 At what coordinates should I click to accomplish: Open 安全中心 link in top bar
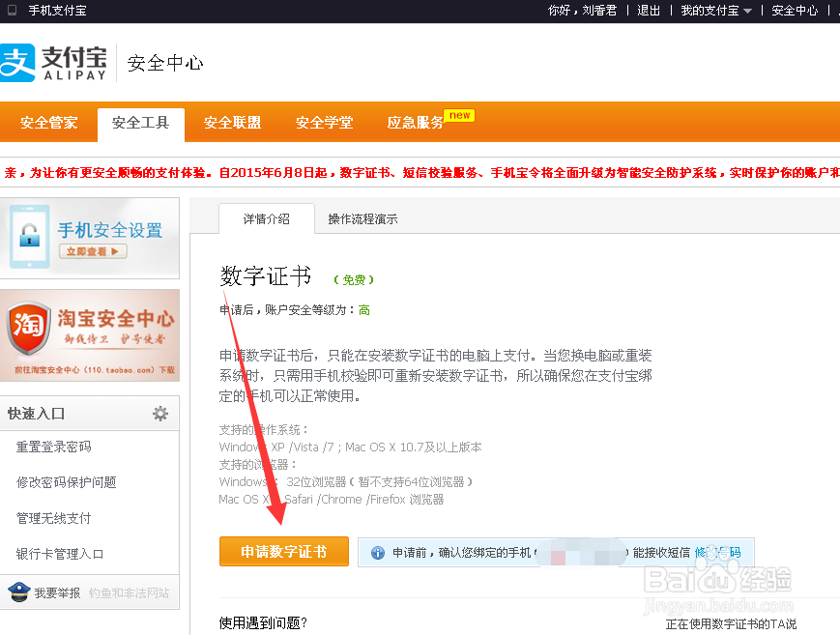[795, 11]
